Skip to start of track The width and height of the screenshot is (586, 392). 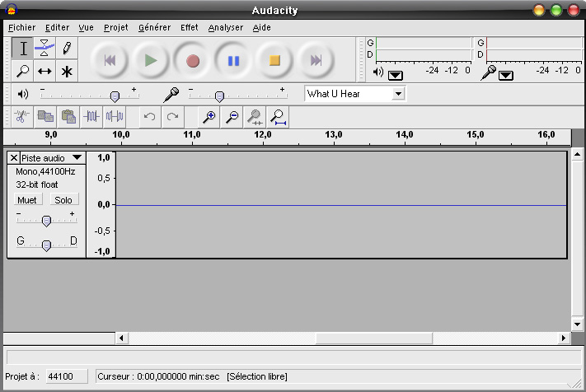tap(110, 60)
